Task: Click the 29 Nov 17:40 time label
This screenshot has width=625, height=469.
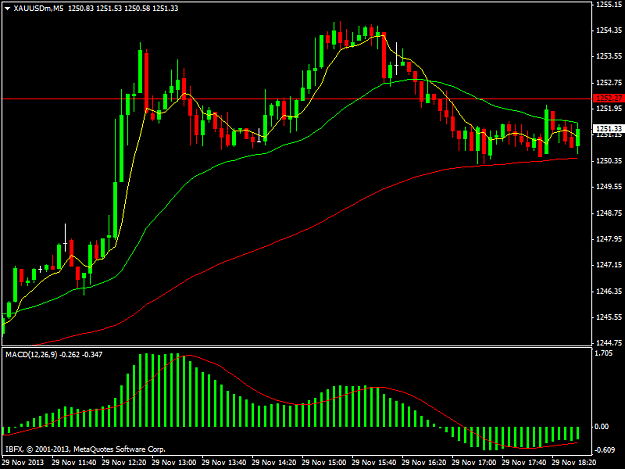Action: click(524, 463)
